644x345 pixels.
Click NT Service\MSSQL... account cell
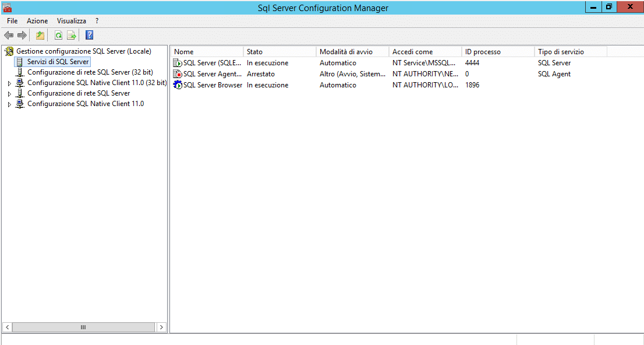(424, 63)
